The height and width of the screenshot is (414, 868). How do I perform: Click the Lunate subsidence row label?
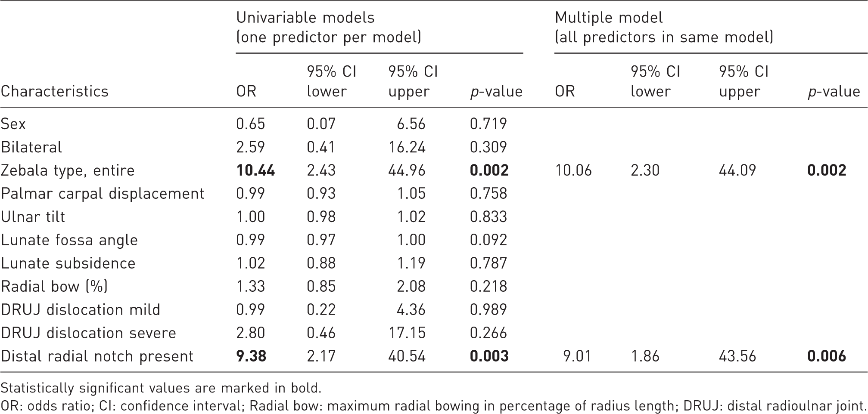click(x=68, y=263)
